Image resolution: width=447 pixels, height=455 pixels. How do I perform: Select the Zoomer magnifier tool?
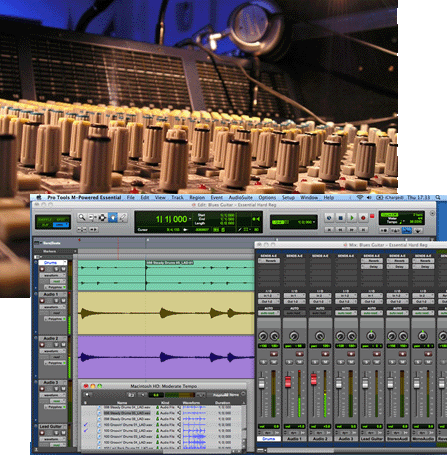[x=81, y=218]
